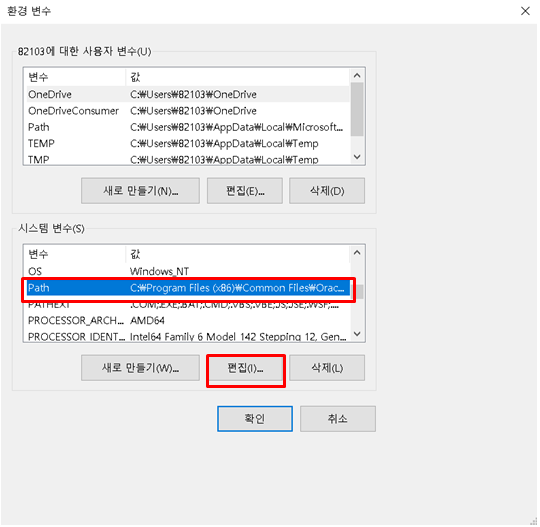Click 삭제(D) under user variables
Viewport: 540px width, 527px height.
[x=327, y=190]
